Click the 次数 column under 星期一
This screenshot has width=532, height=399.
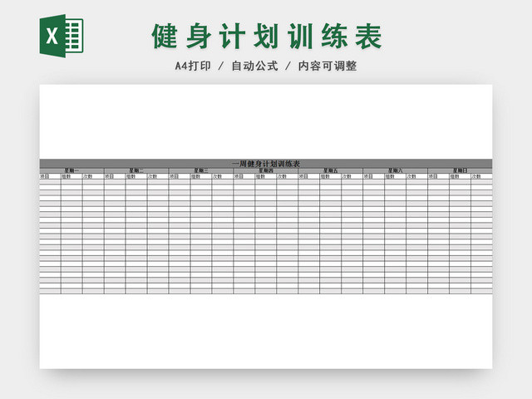pyautogui.click(x=93, y=176)
